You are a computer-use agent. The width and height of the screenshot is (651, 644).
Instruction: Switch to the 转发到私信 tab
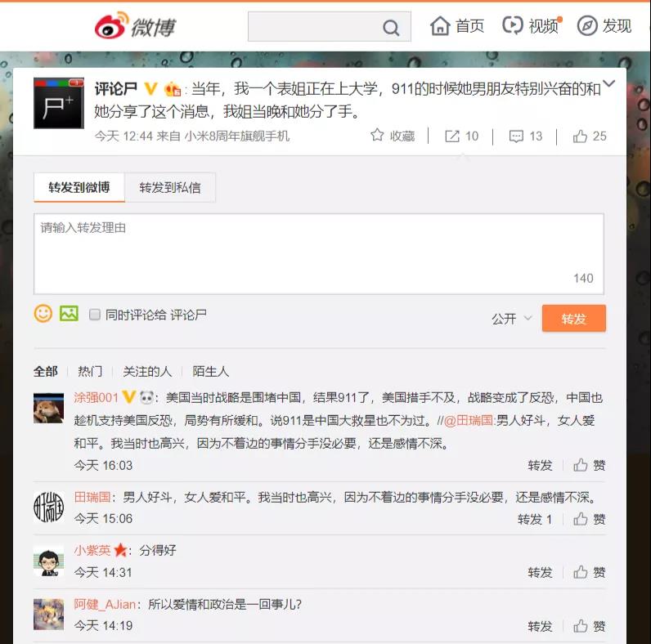click(170, 187)
